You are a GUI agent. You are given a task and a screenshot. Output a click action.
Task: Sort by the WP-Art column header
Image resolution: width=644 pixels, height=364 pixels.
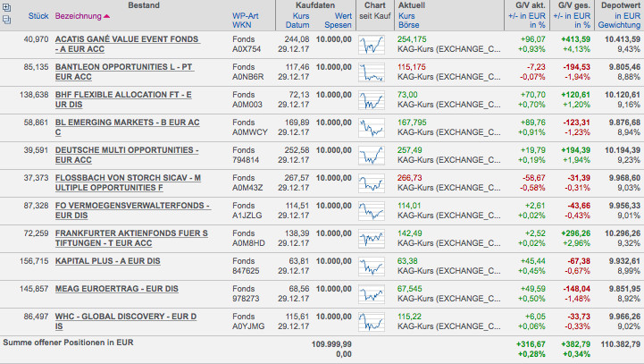coord(246,16)
